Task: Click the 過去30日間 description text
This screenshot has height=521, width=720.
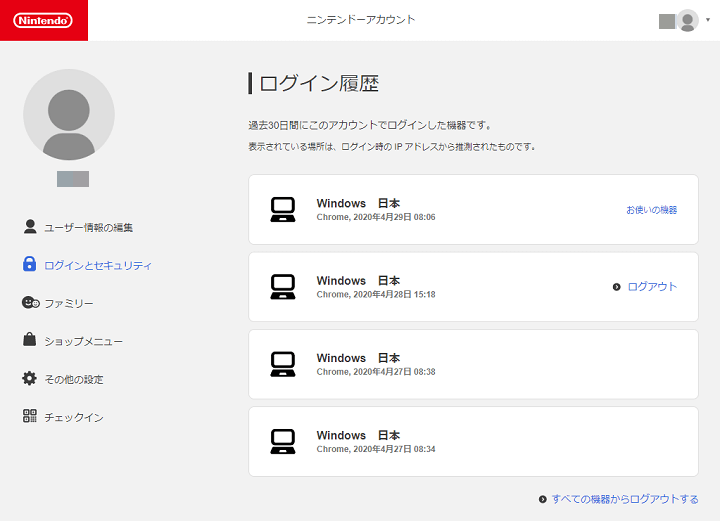Action: pos(370,125)
